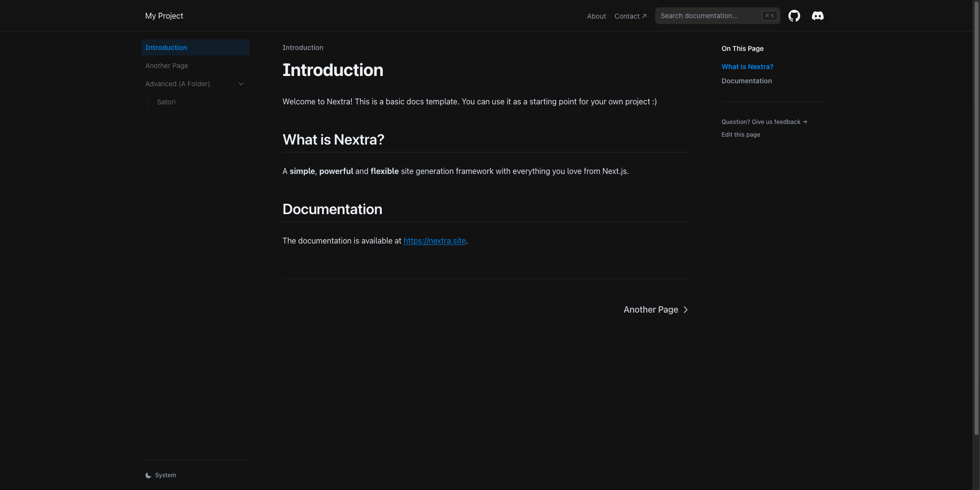The height and width of the screenshot is (490, 980).
Task: Open the About page in navbar
Action: (596, 16)
